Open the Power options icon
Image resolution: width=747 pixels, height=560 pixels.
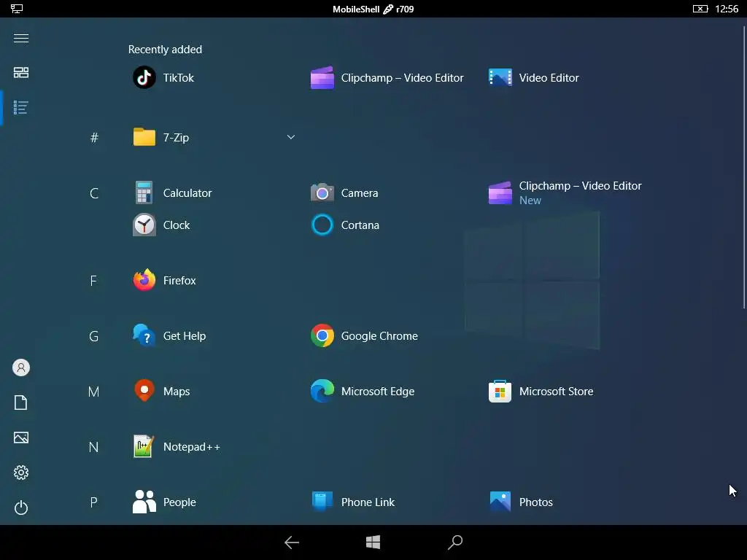[21, 507]
